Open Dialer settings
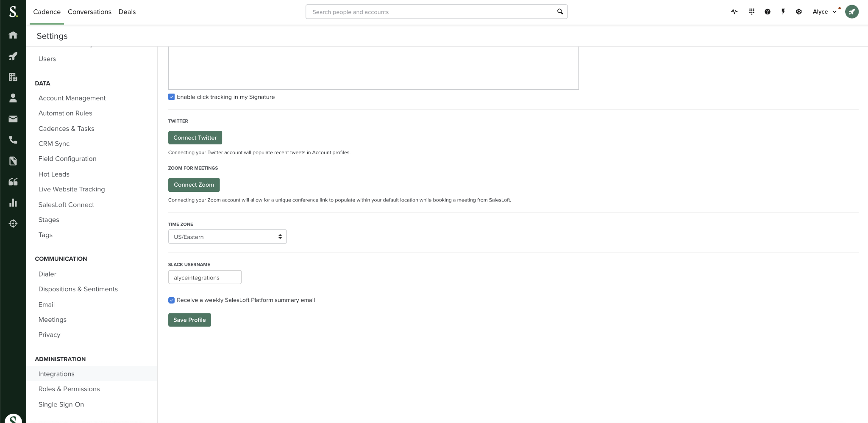The height and width of the screenshot is (423, 868). [x=47, y=274]
